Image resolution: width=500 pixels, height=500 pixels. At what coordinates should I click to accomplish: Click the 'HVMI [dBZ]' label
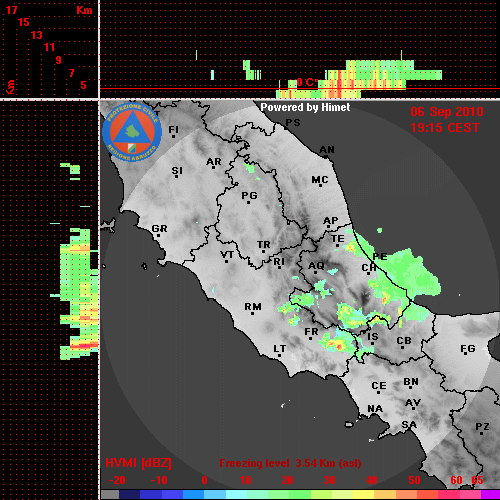tap(138, 463)
